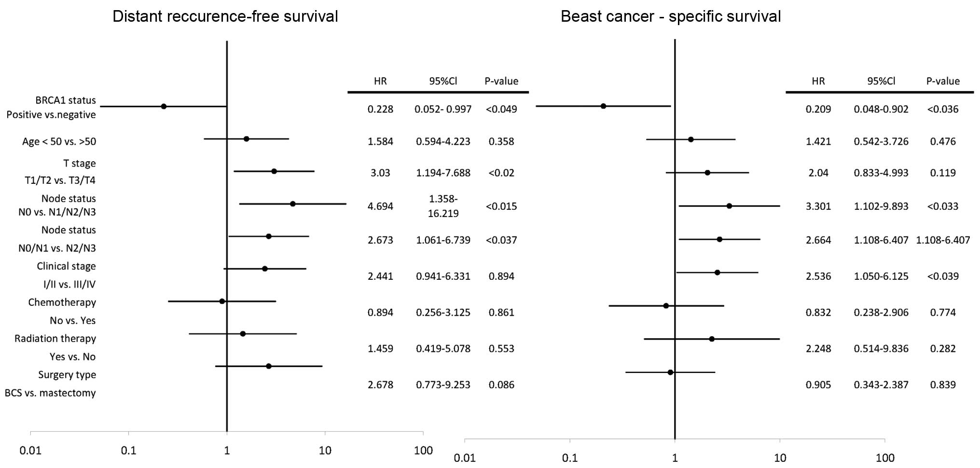This screenshot has width=980, height=468.
Task: Click the 'Age < 50 vs. >50' label
Action: (59, 141)
